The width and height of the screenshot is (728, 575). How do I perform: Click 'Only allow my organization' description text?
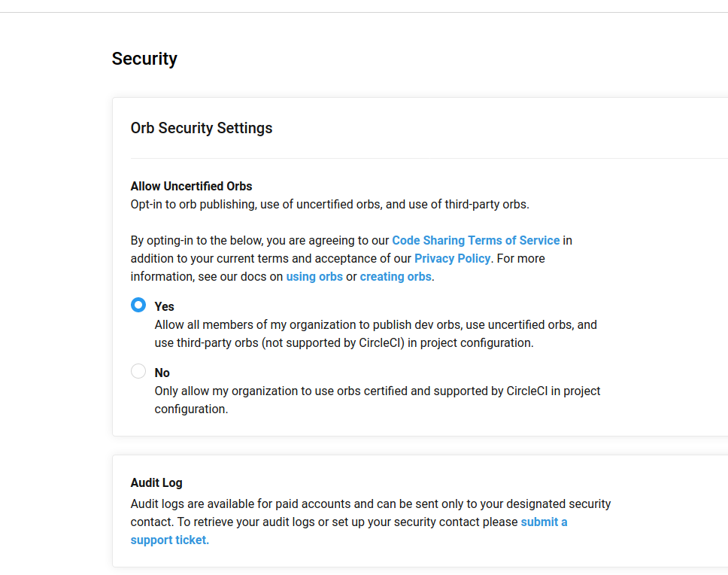(x=377, y=391)
